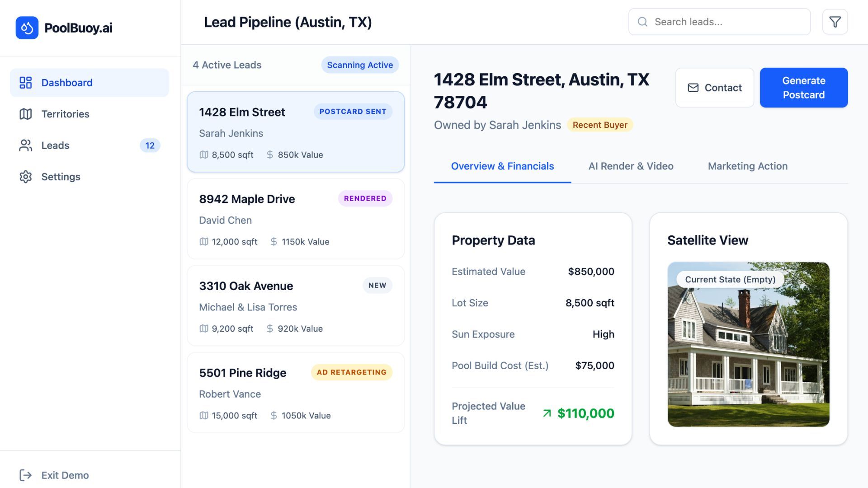The height and width of the screenshot is (488, 868).
Task: Click the Dashboard grid icon in sidebar
Action: pos(26,83)
